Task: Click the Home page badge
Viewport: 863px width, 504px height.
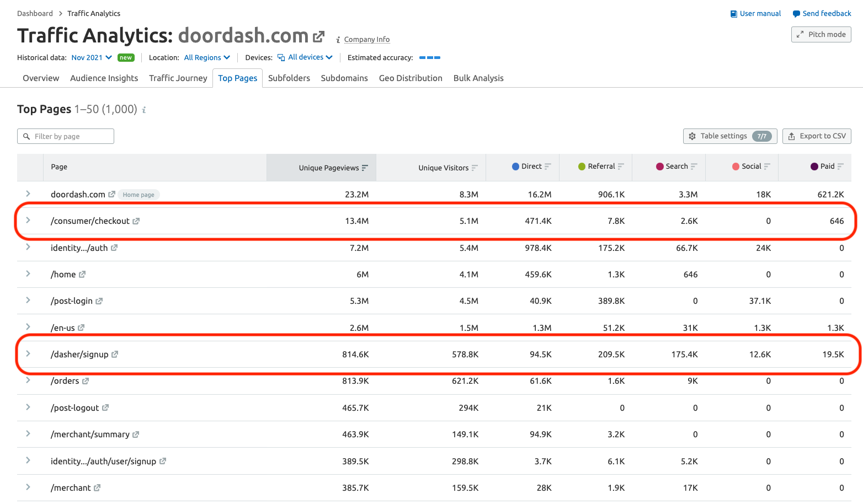Action: pos(138,195)
